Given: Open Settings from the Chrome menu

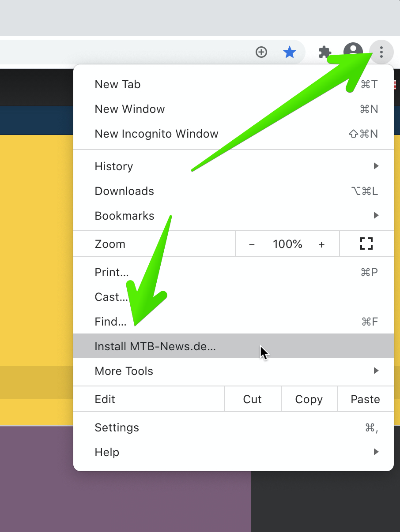Looking at the screenshot, I should tap(117, 427).
